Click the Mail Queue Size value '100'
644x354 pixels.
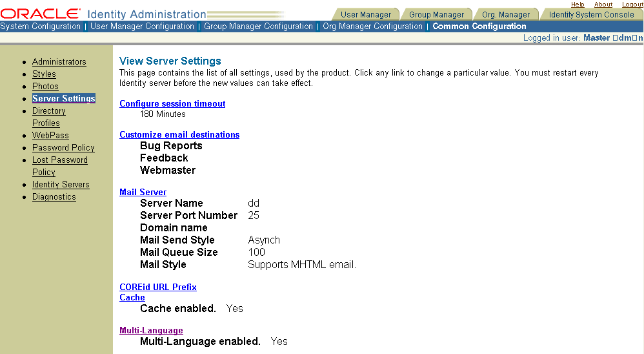point(256,253)
